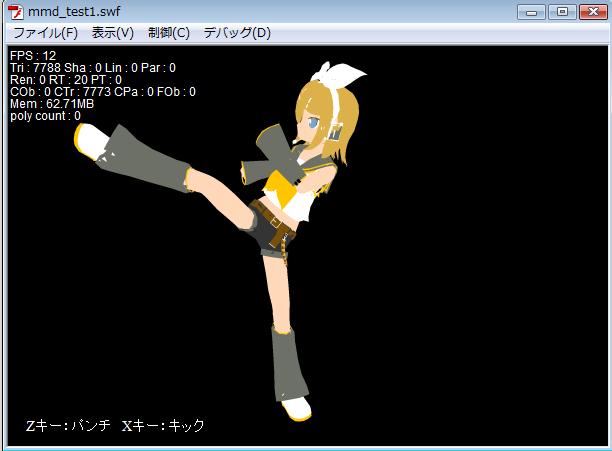This screenshot has height=451, width=612.
Task: Minimize the mmd_test1.swf window
Action: [531, 12]
